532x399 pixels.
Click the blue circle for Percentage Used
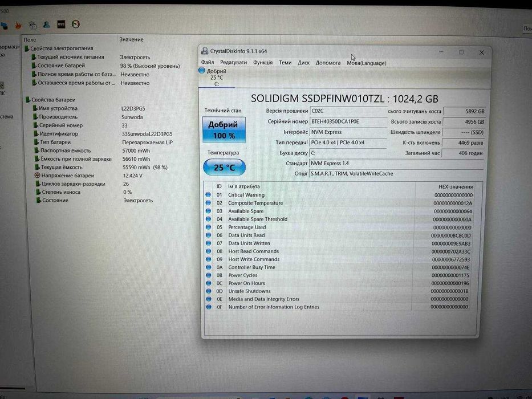coord(208,227)
